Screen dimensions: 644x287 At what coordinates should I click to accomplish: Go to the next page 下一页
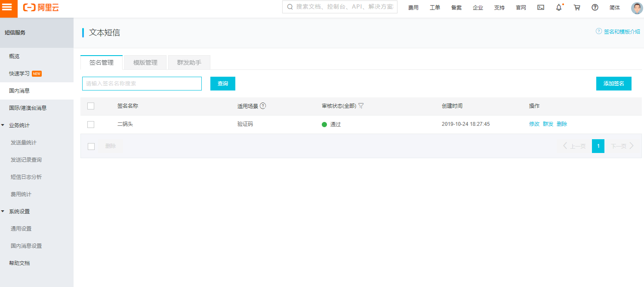tap(622, 146)
